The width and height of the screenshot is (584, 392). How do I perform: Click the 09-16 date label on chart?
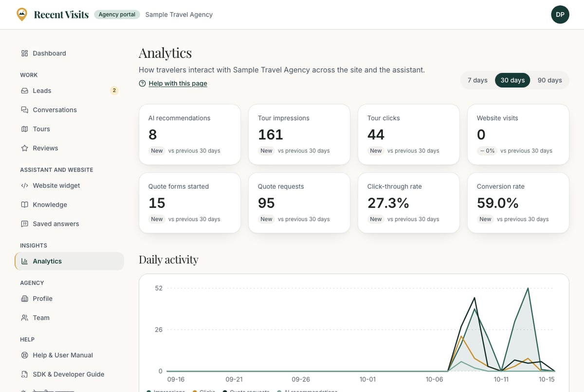tap(176, 379)
